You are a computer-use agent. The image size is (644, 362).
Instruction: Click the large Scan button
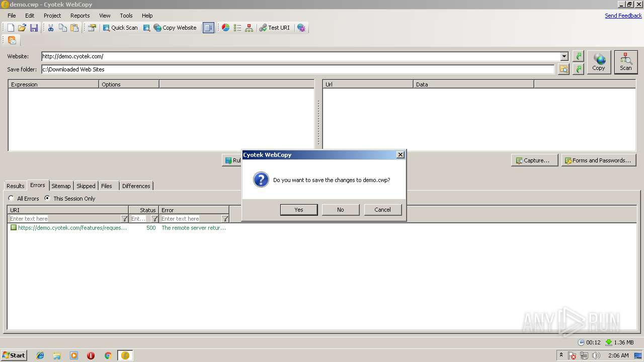click(x=626, y=62)
